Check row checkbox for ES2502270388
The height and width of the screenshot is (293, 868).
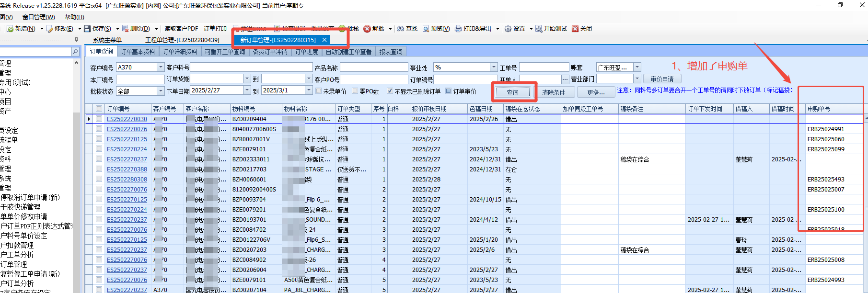pyautogui.click(x=99, y=169)
